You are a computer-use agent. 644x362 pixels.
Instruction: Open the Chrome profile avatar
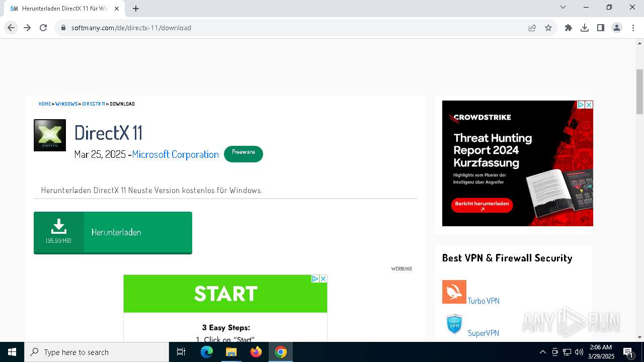617,28
